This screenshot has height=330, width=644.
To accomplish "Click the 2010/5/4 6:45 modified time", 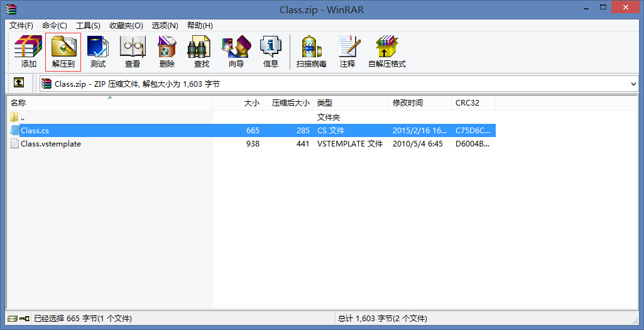I will click(418, 144).
